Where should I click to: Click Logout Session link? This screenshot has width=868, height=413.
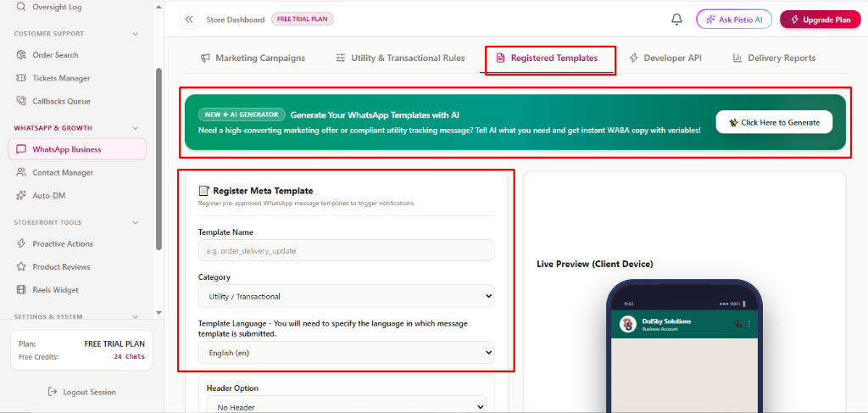point(82,392)
